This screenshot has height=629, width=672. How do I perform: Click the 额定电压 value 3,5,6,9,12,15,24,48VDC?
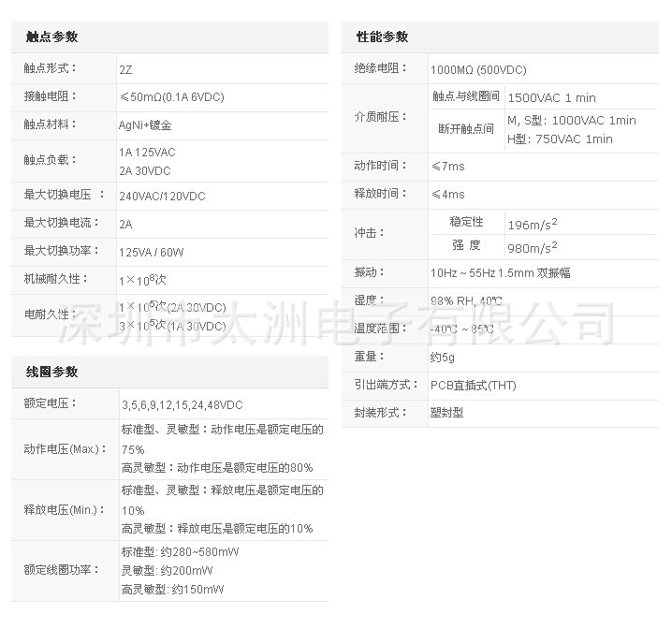point(182,404)
